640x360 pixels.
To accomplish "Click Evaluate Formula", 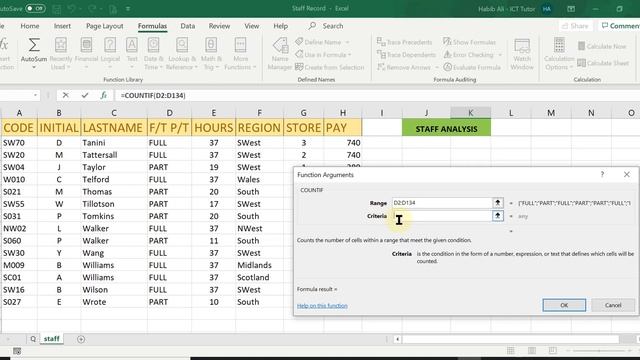I will click(x=472, y=67).
